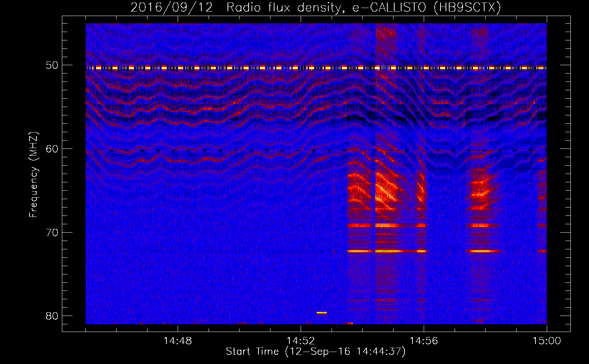
Task: Click the 50 frequency tick label
Action: tap(52, 66)
